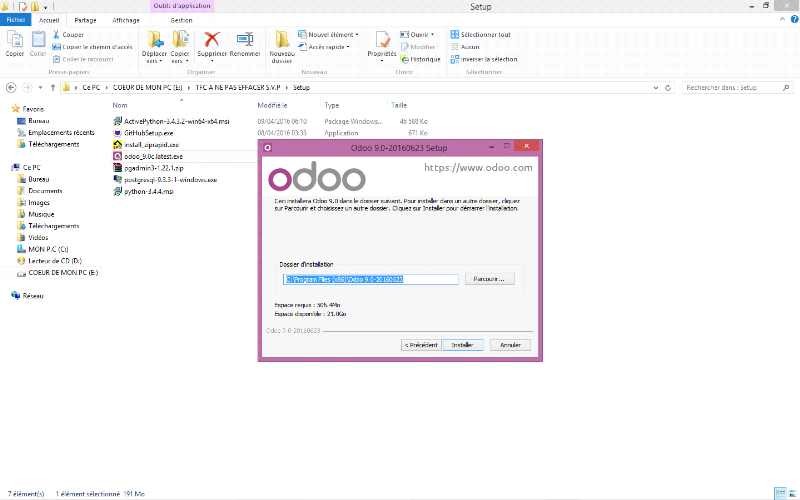Click the < Précédent button
800x500 pixels.
421,345
